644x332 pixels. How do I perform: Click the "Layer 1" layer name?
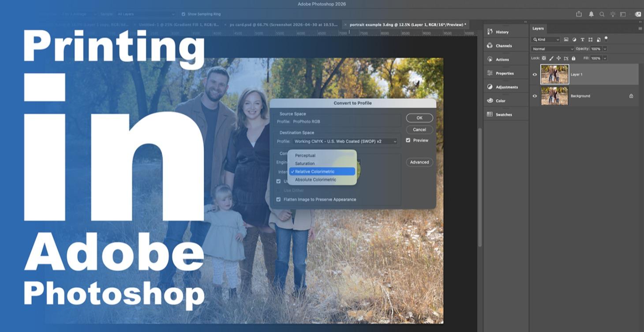pos(577,75)
